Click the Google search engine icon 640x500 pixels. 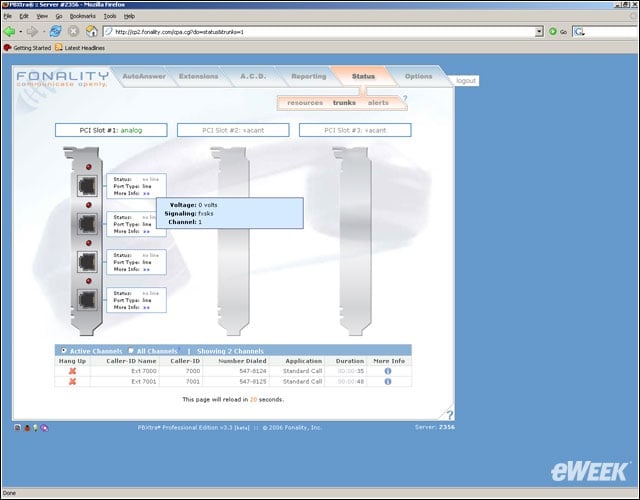579,31
